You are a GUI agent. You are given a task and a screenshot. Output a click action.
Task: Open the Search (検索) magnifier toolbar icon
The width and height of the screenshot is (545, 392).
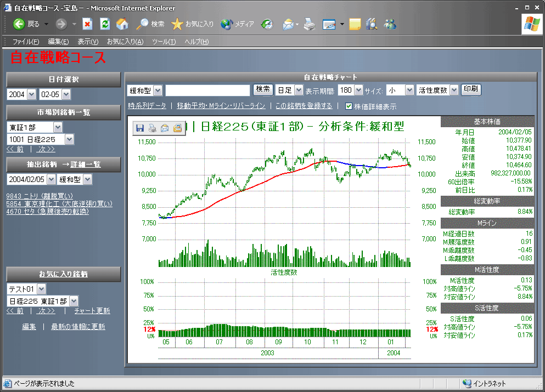point(142,24)
